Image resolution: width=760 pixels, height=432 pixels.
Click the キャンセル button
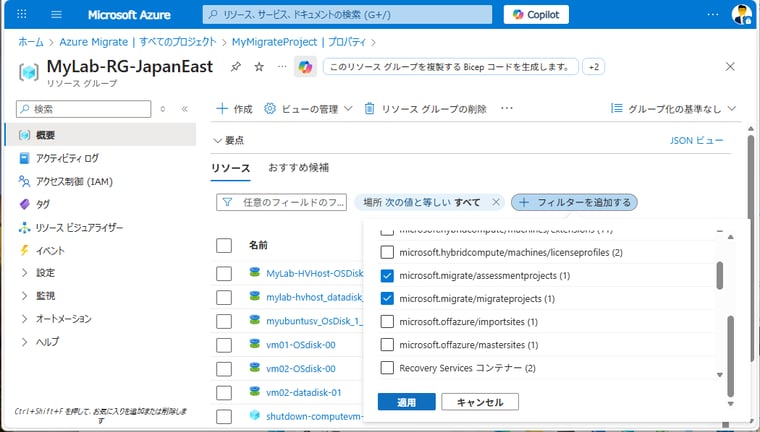(x=480, y=402)
